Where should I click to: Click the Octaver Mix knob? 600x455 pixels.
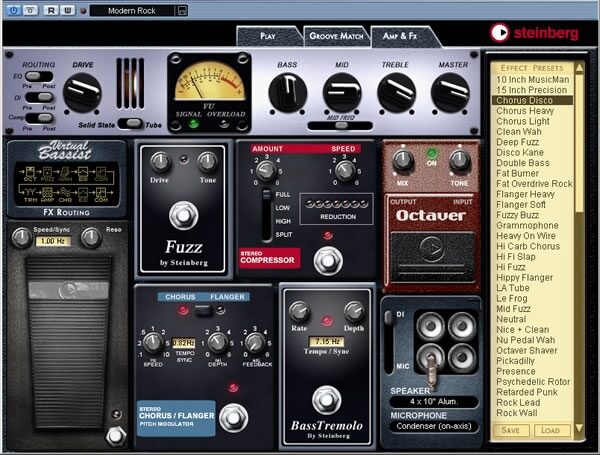[403, 160]
